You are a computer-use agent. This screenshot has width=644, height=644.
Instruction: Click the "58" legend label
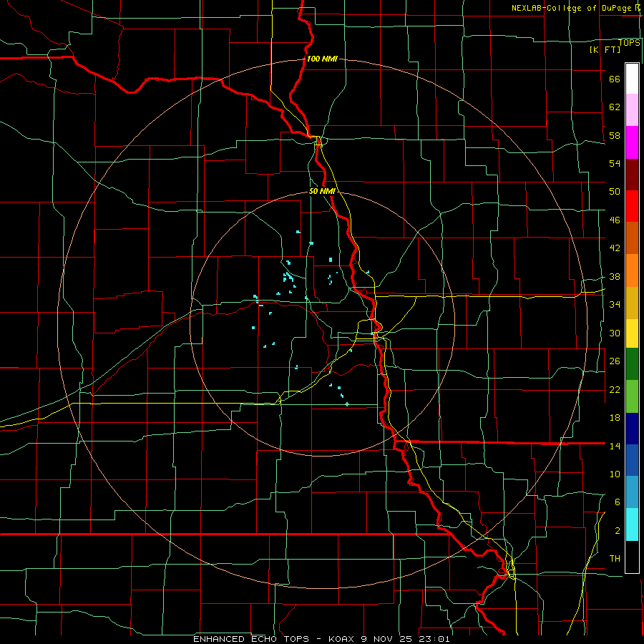(615, 135)
